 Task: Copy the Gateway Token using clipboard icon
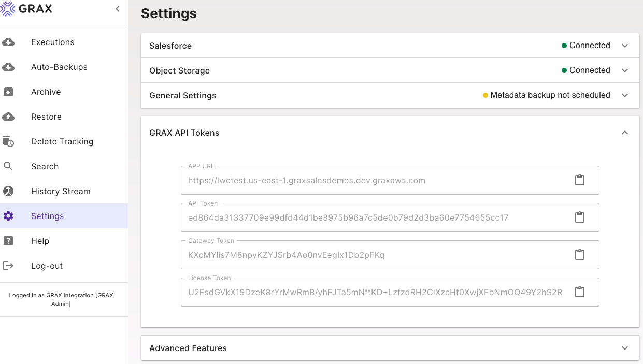pos(580,255)
